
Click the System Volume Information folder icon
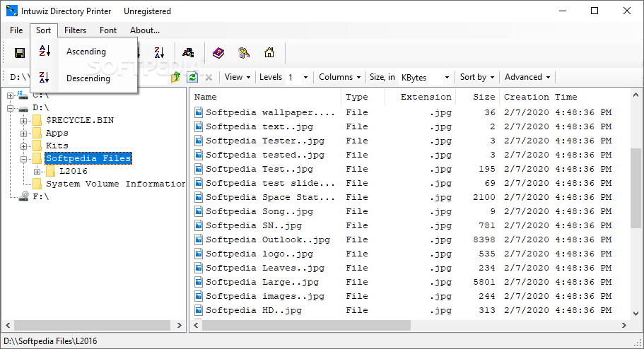click(x=37, y=184)
